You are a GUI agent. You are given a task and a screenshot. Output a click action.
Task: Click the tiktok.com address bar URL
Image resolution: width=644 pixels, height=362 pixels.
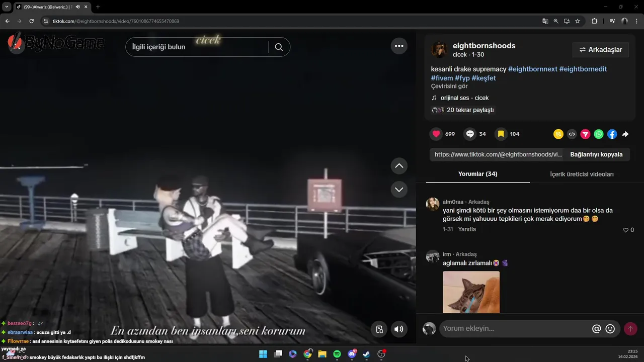(x=116, y=21)
